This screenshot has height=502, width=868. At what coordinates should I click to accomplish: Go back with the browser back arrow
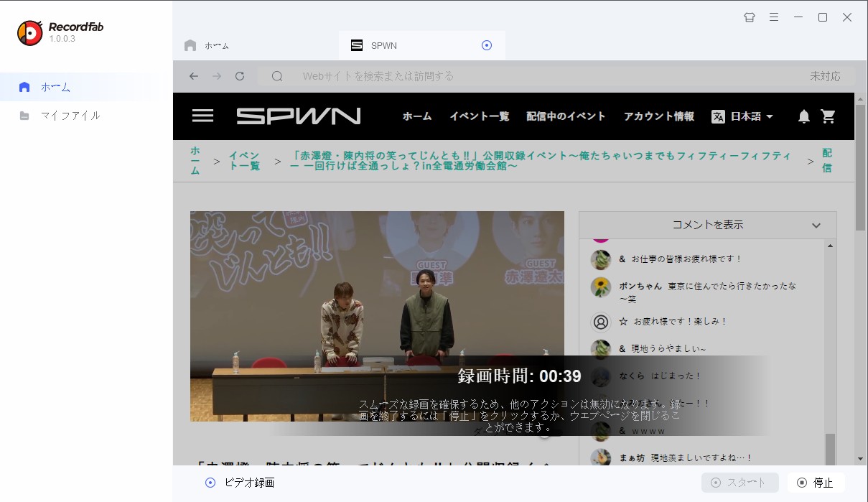pyautogui.click(x=194, y=76)
